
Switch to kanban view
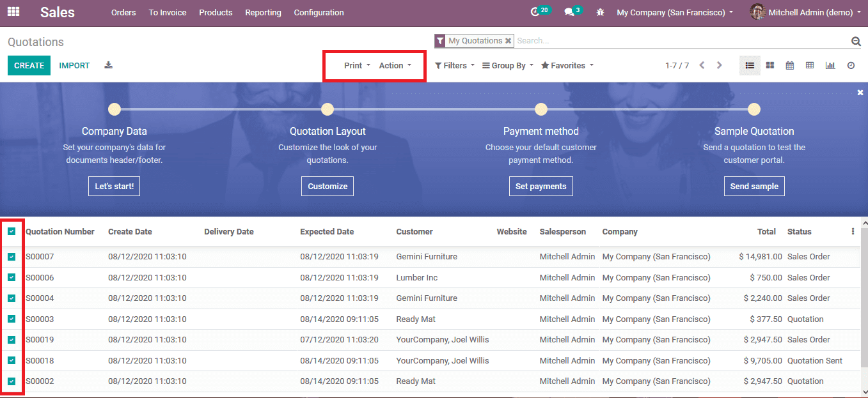pyautogui.click(x=770, y=65)
